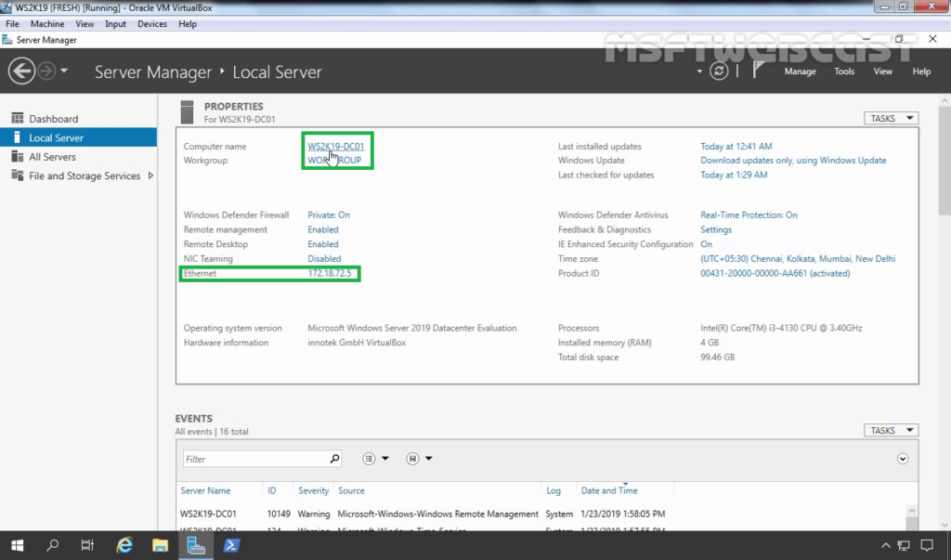This screenshot has height=560, width=951.
Task: Open VirtualBox File menu
Action: (x=12, y=23)
